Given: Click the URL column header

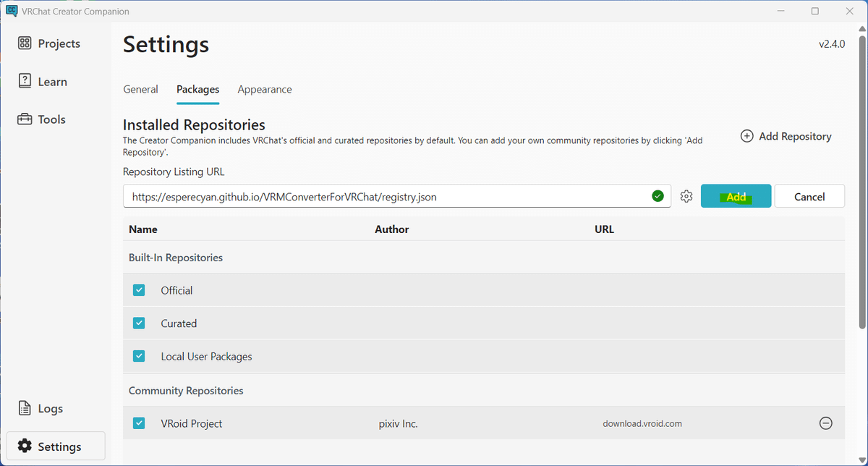Looking at the screenshot, I should (x=604, y=229).
